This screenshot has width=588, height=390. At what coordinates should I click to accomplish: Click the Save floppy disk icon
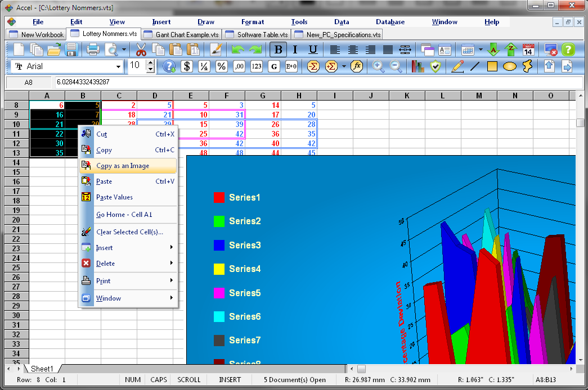pos(71,49)
